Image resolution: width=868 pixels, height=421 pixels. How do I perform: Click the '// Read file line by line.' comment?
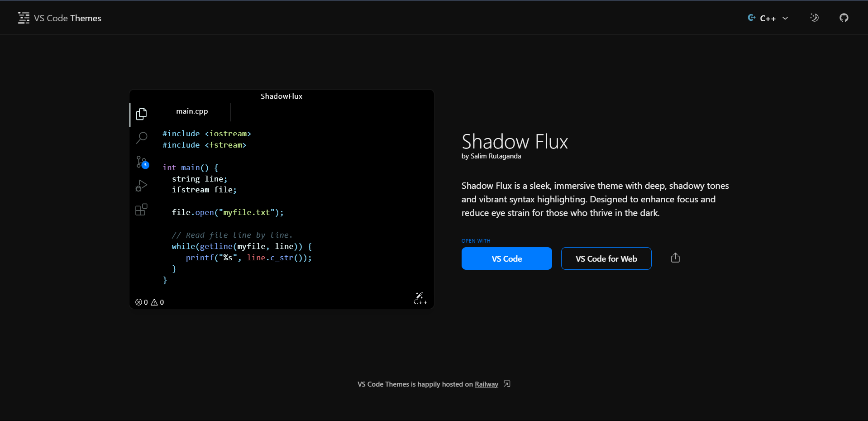coord(232,235)
